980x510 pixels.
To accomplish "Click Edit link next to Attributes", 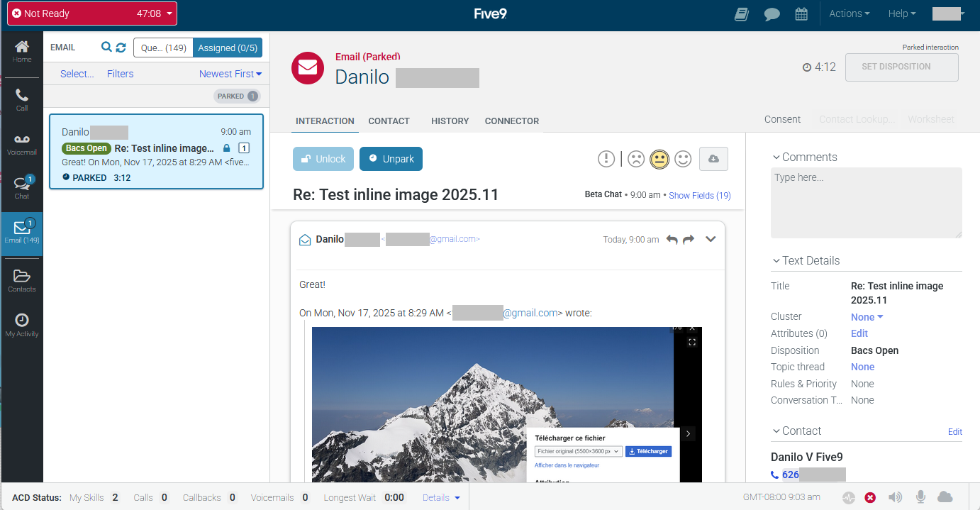I will (x=859, y=333).
